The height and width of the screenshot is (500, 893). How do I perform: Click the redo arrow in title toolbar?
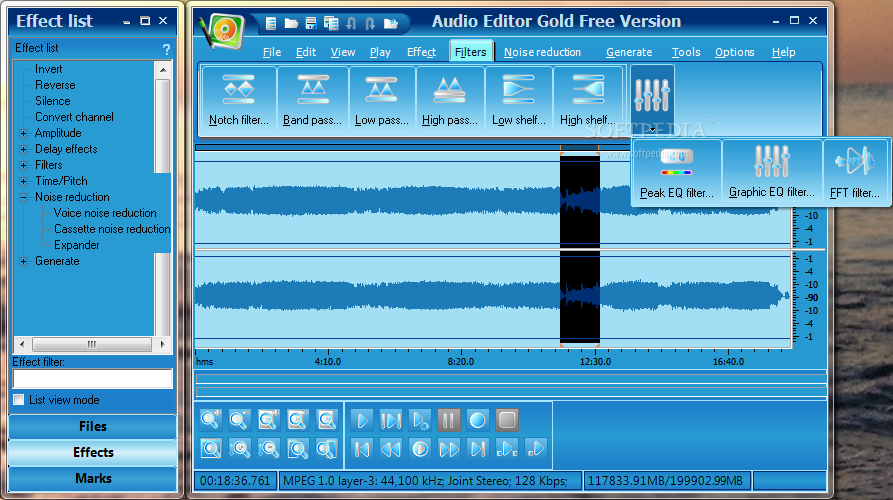tap(370, 23)
